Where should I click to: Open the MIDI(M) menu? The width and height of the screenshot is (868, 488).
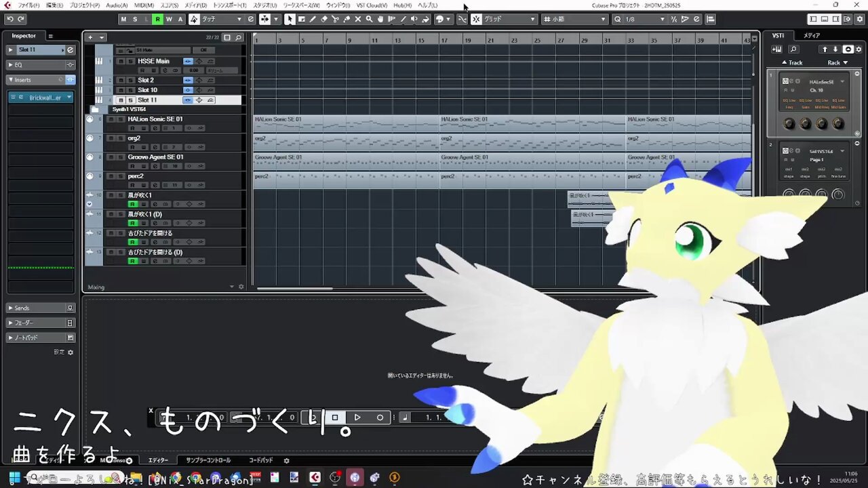144,5
